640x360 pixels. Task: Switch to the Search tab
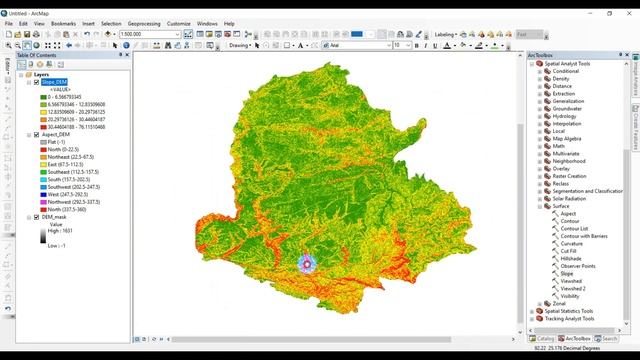pos(606,339)
